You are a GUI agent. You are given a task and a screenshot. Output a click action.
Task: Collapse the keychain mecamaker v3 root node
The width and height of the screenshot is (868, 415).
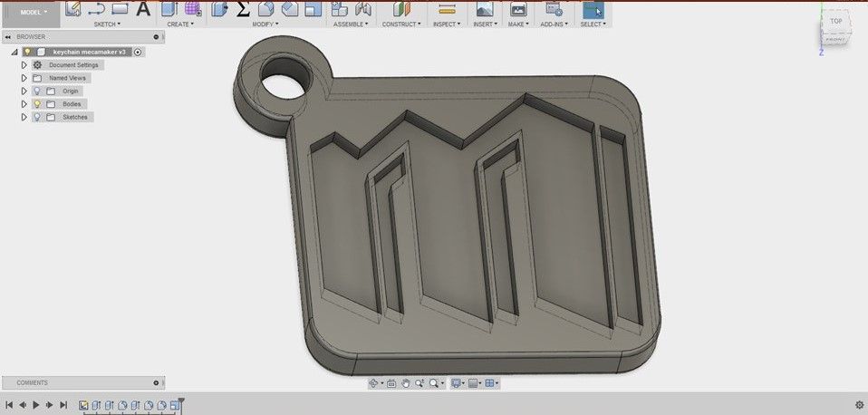pyautogui.click(x=14, y=52)
